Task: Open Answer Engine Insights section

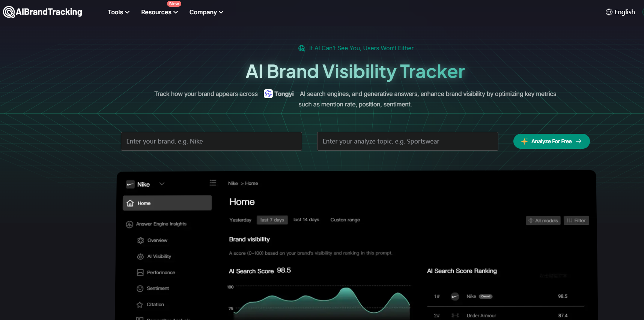Action: pos(156,224)
